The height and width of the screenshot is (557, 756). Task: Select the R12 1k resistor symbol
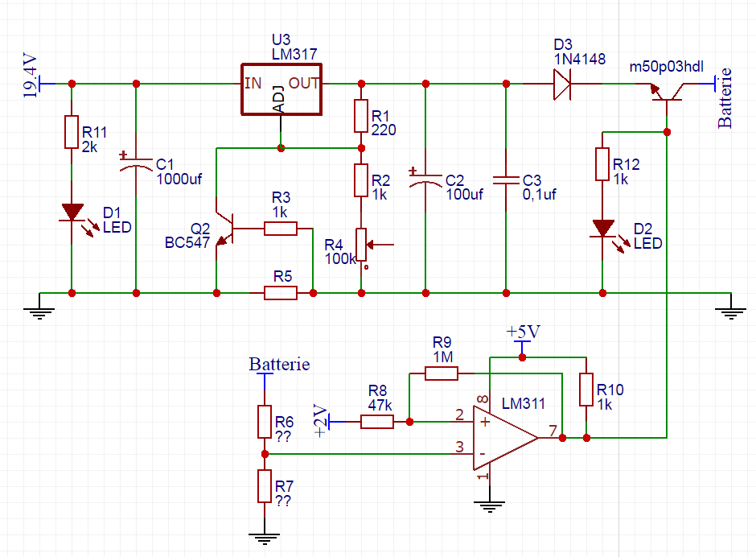[x=602, y=164]
